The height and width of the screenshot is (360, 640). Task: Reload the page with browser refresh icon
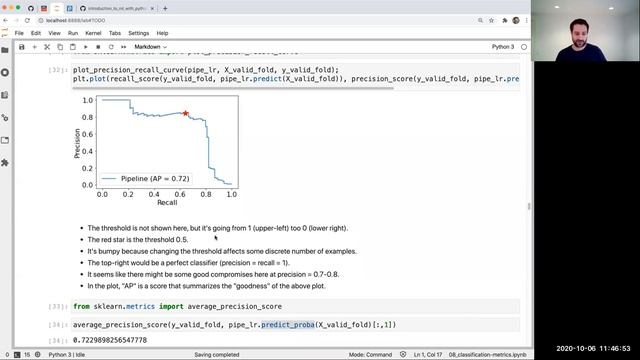point(27,20)
